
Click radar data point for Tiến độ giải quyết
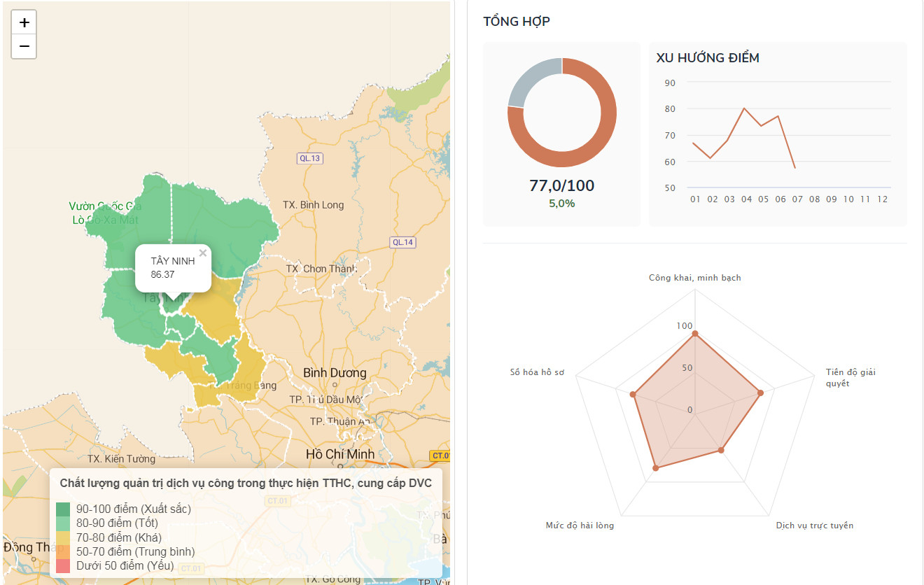tap(761, 393)
